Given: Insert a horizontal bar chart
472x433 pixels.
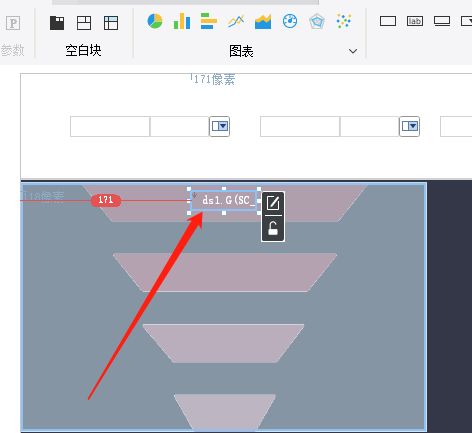Looking at the screenshot, I should (209, 21).
